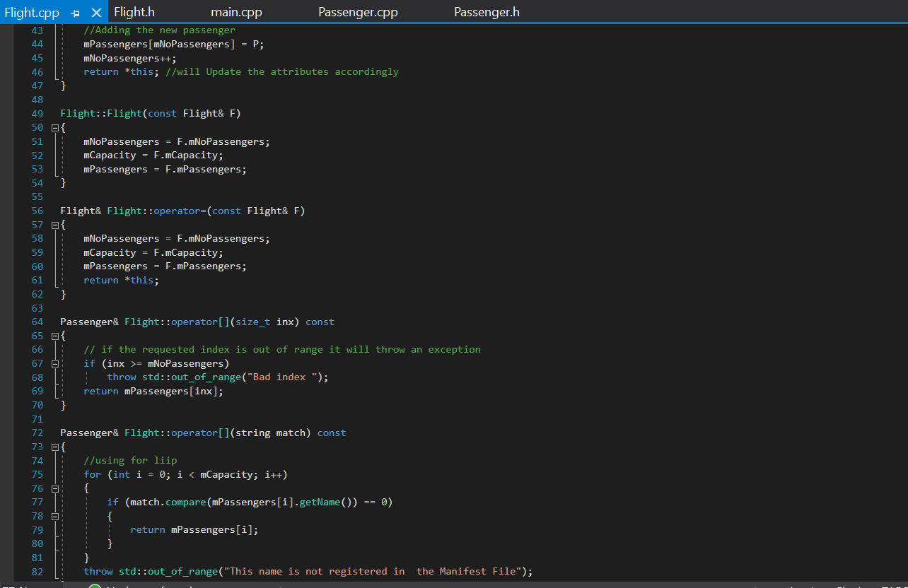This screenshot has width=908, height=588.
Task: Collapse the if statement at line 67
Action: (54, 363)
